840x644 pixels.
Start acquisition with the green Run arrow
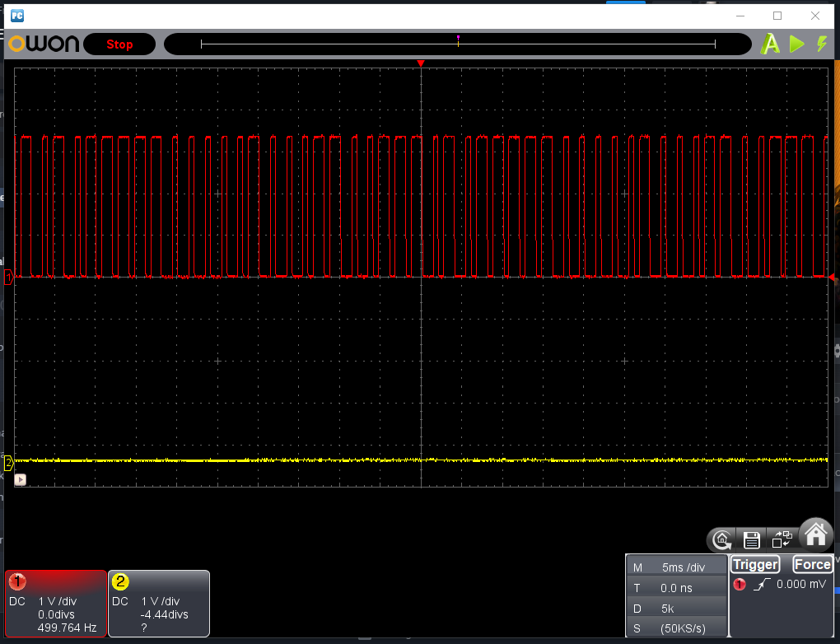coord(796,44)
